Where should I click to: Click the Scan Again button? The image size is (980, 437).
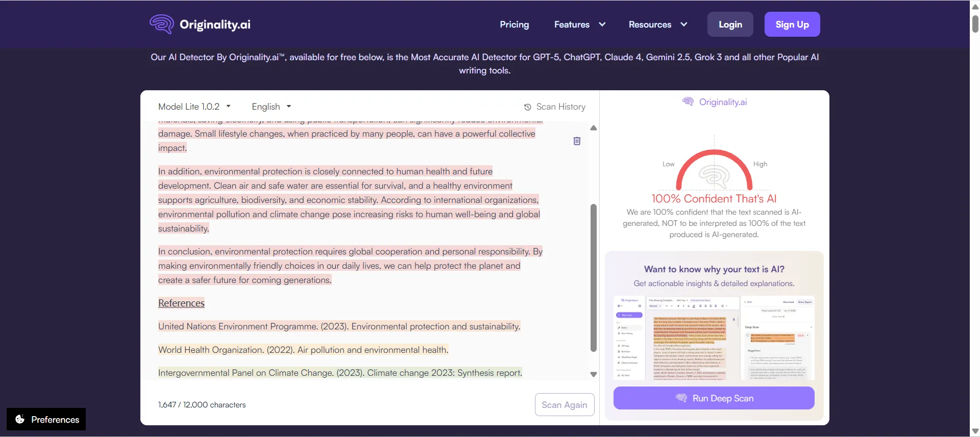565,404
